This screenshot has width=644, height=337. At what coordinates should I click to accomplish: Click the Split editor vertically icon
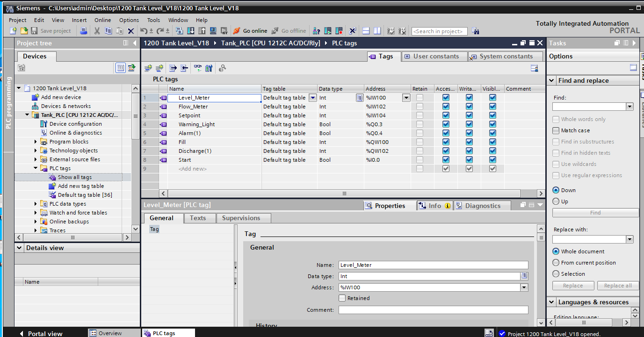coord(377,31)
